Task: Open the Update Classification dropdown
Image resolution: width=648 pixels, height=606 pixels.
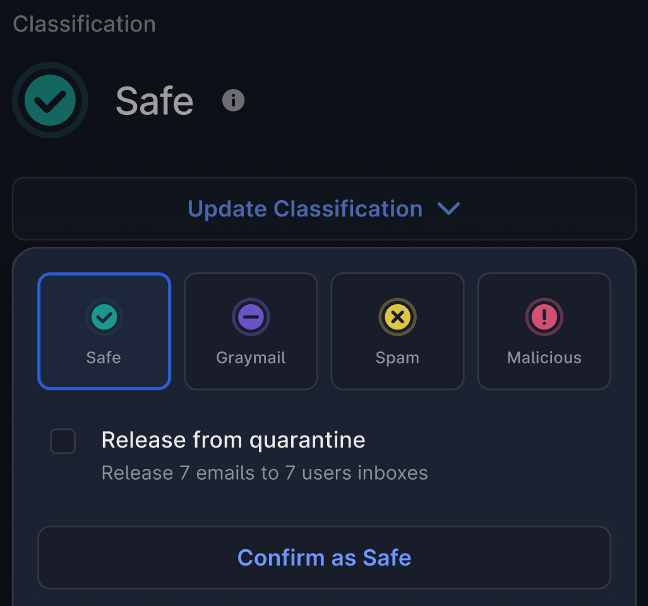Action: (x=324, y=209)
